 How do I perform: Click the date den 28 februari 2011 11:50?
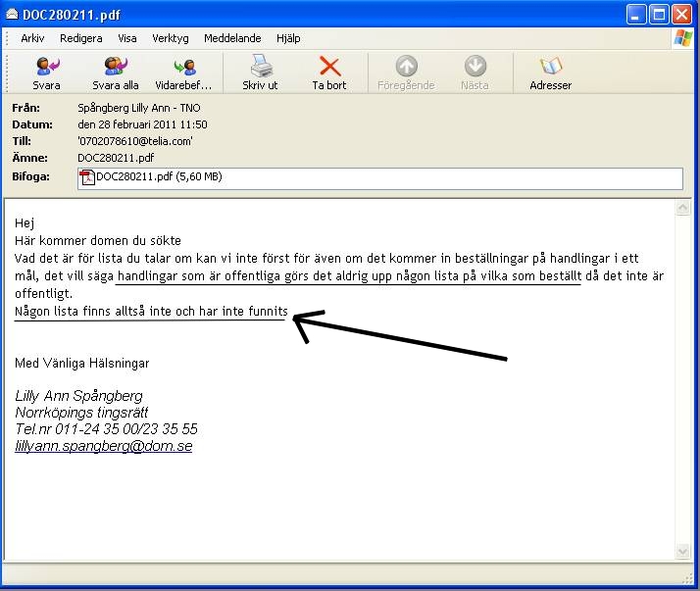coord(142,124)
